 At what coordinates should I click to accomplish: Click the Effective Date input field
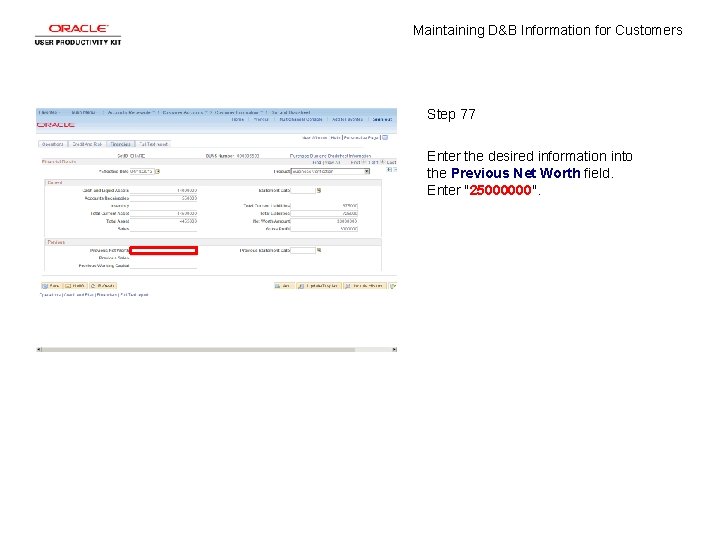tap(142, 172)
